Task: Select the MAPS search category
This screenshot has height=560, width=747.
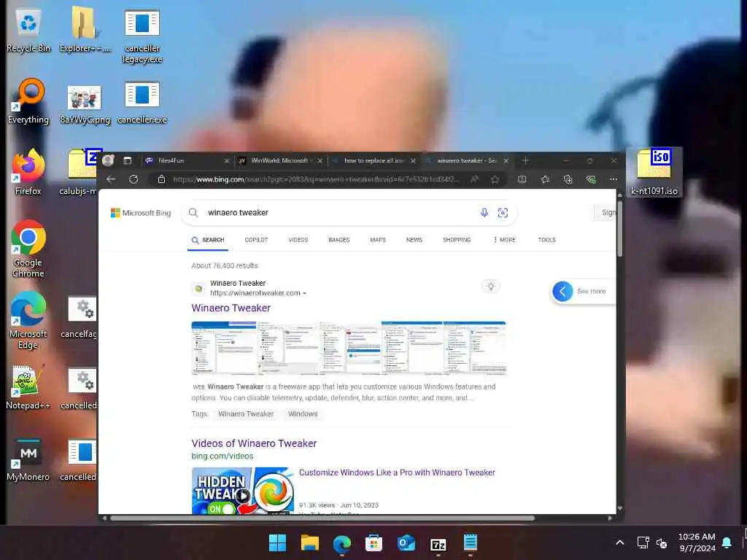Action: [x=378, y=240]
